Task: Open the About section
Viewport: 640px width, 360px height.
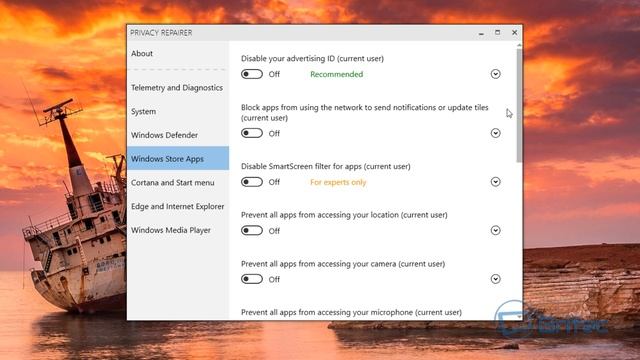Action: click(178, 53)
